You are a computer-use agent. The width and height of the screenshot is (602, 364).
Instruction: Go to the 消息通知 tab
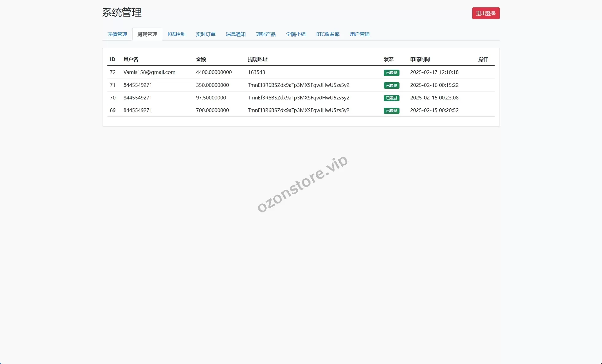(235, 34)
